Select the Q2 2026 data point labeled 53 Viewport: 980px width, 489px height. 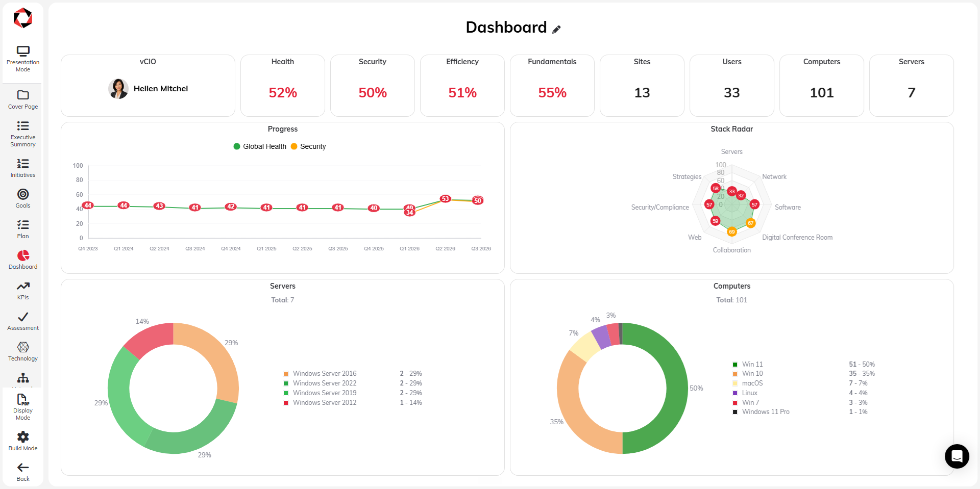446,199
